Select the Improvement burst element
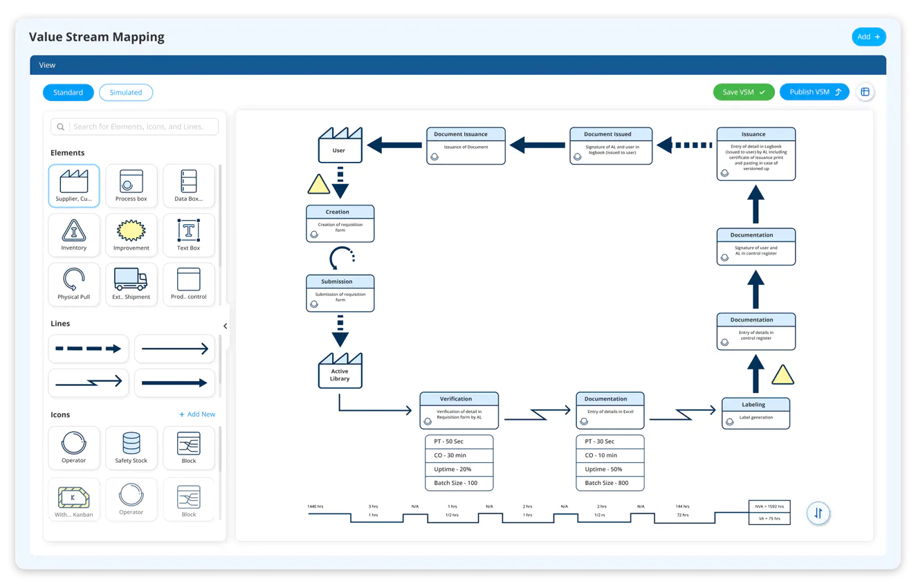The height and width of the screenshot is (588, 916). pos(131,235)
